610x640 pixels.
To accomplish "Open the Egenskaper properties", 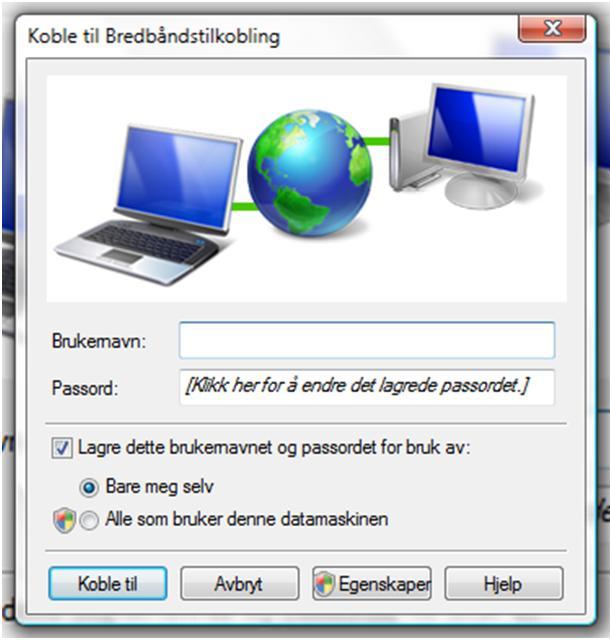I will pos(372,584).
